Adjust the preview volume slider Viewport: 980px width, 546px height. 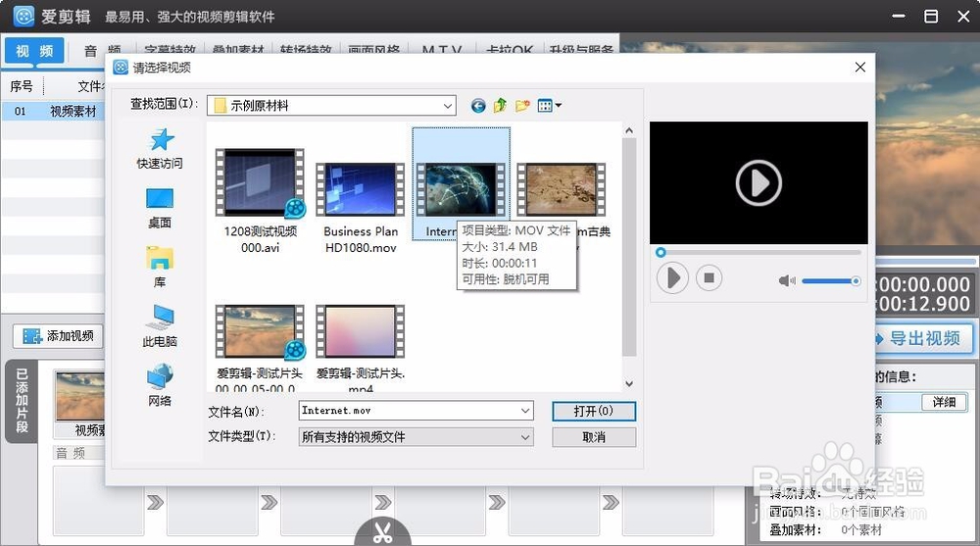[x=832, y=280]
